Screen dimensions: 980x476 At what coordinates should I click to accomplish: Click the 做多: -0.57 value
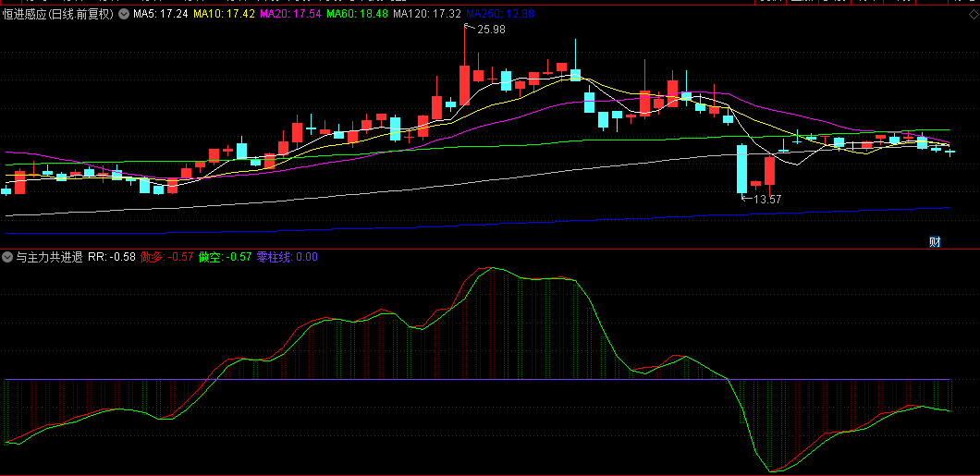(x=166, y=257)
